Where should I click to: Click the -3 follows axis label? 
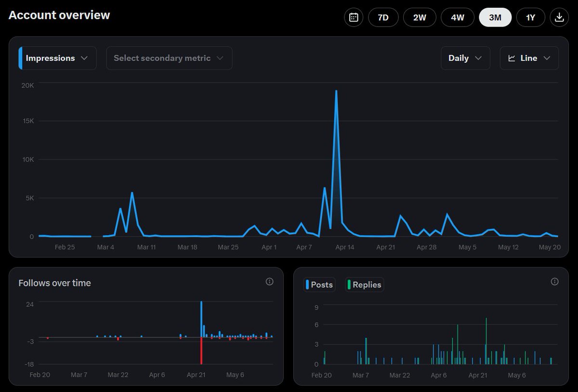pos(30,341)
